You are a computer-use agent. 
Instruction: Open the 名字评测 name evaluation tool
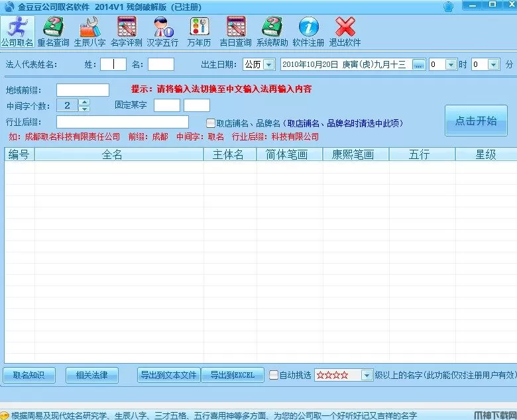click(126, 31)
